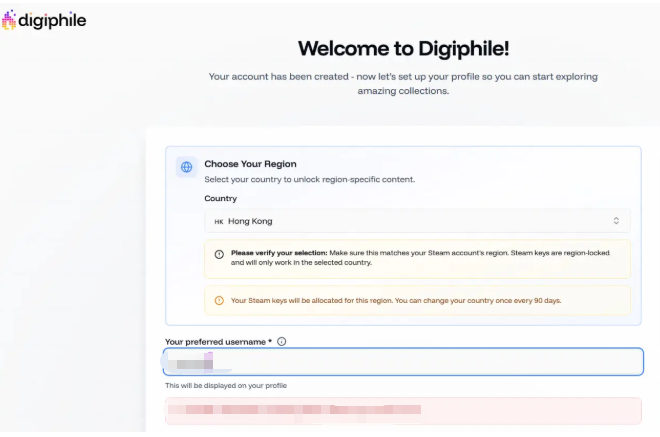Click the info icon next to preferred username
Viewport: 660px width, 437px height.
(x=281, y=341)
